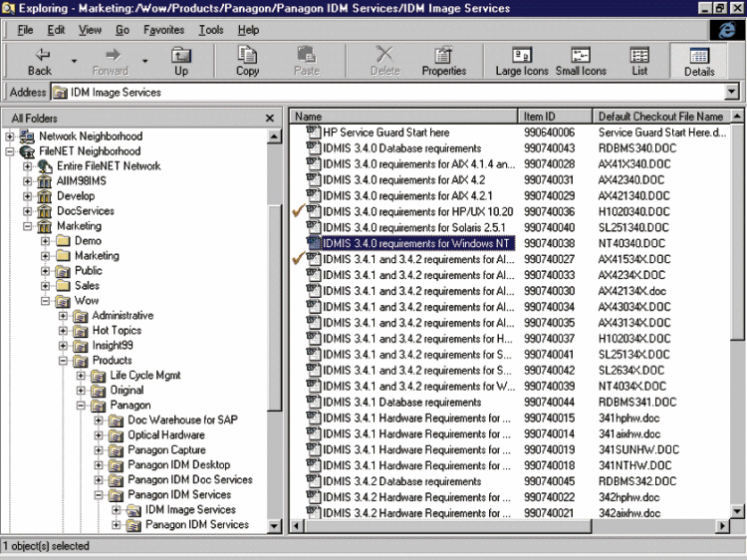Image resolution: width=747 pixels, height=560 pixels.
Task: Select the Doc Warehouse for SAP folder
Action: [x=182, y=420]
